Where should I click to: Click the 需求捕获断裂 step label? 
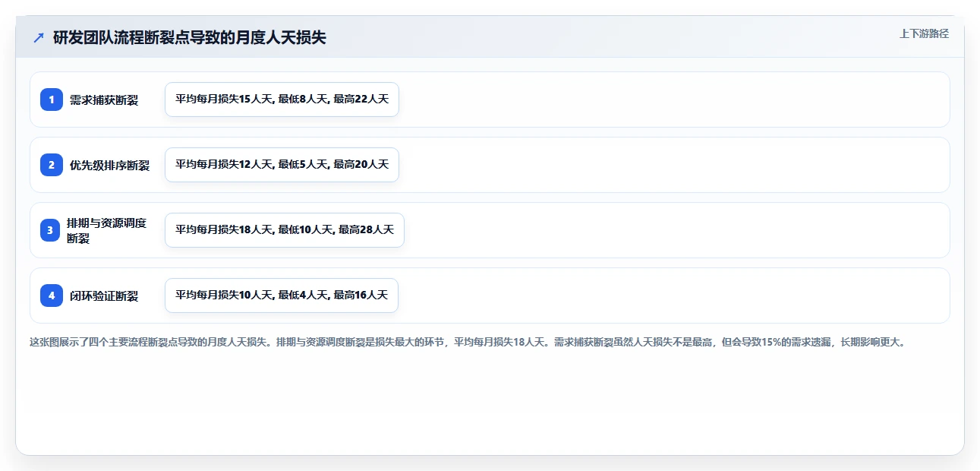point(104,100)
